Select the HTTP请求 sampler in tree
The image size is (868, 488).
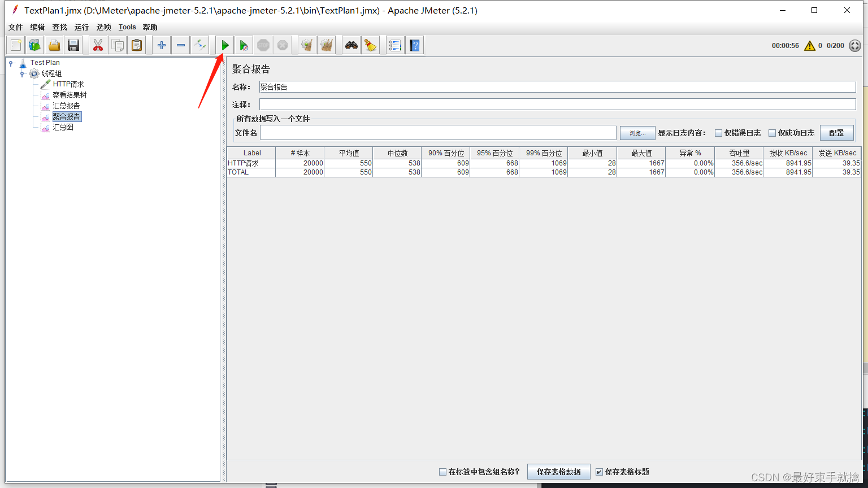[x=68, y=84]
